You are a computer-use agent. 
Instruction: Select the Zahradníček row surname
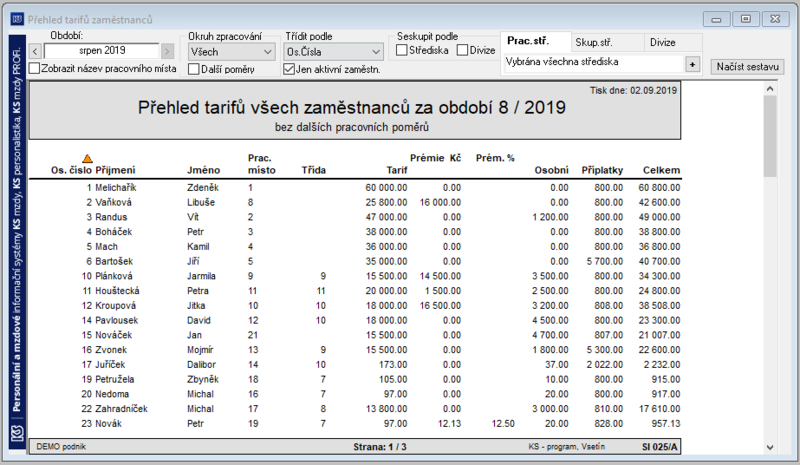pyautogui.click(x=121, y=409)
